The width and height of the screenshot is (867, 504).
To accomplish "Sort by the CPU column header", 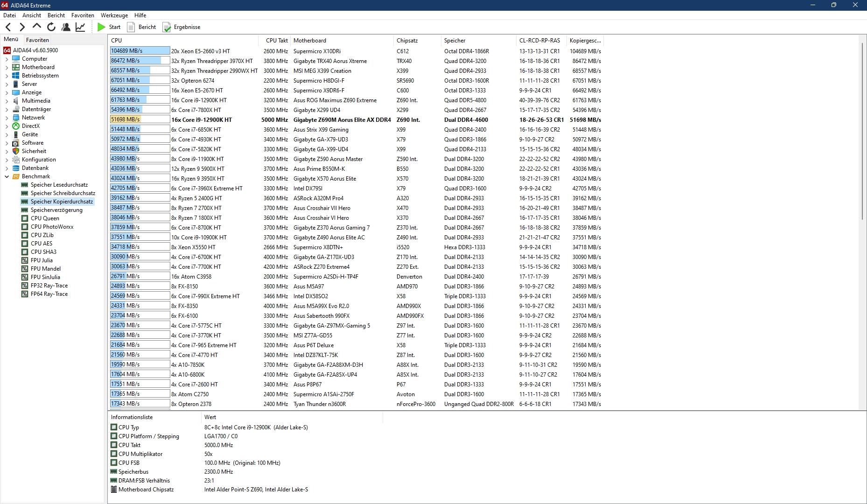I will tap(183, 41).
